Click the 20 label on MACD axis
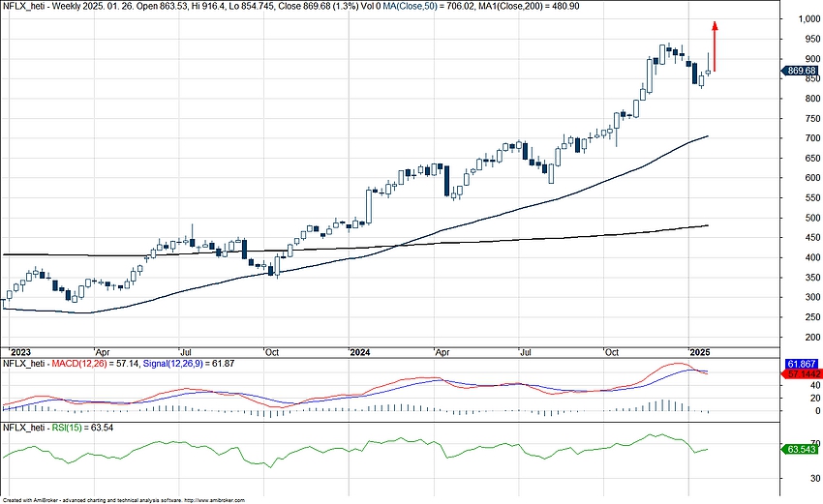Viewport: 823px width, 504px height. click(815, 399)
